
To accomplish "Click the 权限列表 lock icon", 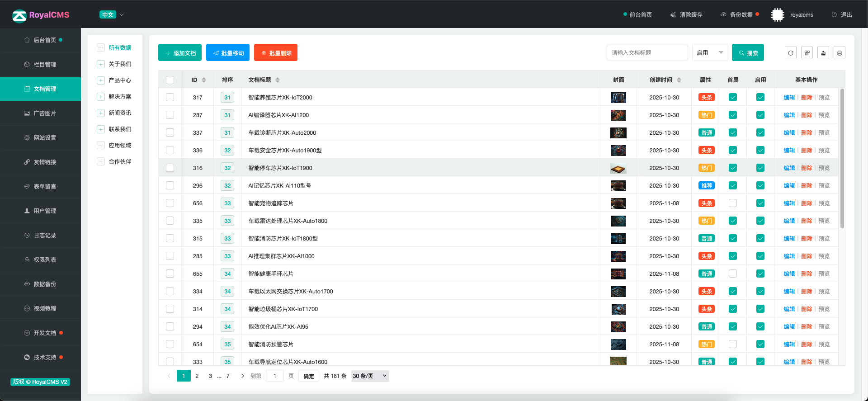I will click(27, 259).
